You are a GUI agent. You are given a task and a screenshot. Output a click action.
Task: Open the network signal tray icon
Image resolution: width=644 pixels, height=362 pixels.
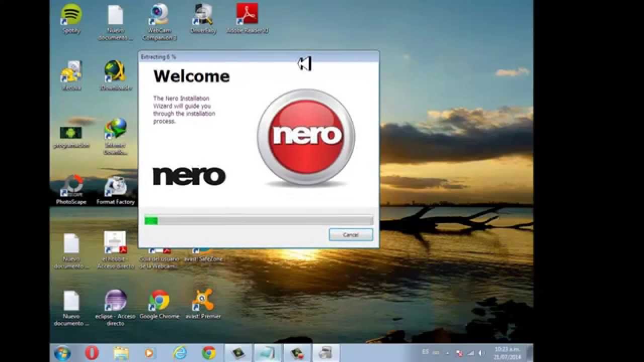pyautogui.click(x=470, y=353)
